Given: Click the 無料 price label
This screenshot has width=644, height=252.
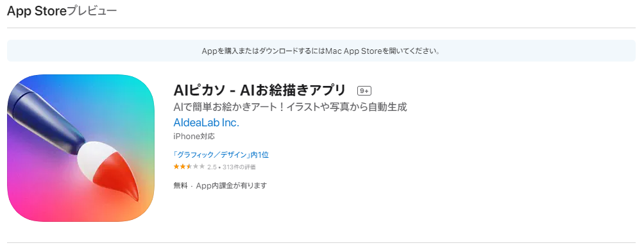Looking at the screenshot, I should pyautogui.click(x=180, y=185).
